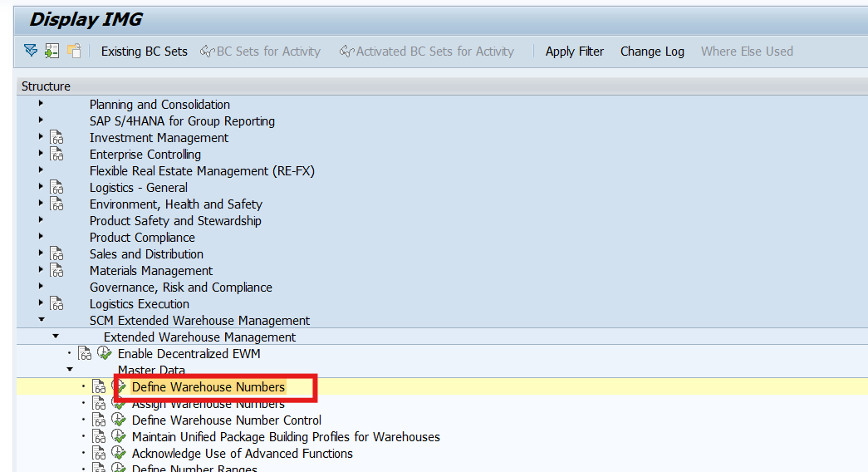Open documentation icon for Logistics - General
This screenshot has width=868, height=472.
[56, 187]
